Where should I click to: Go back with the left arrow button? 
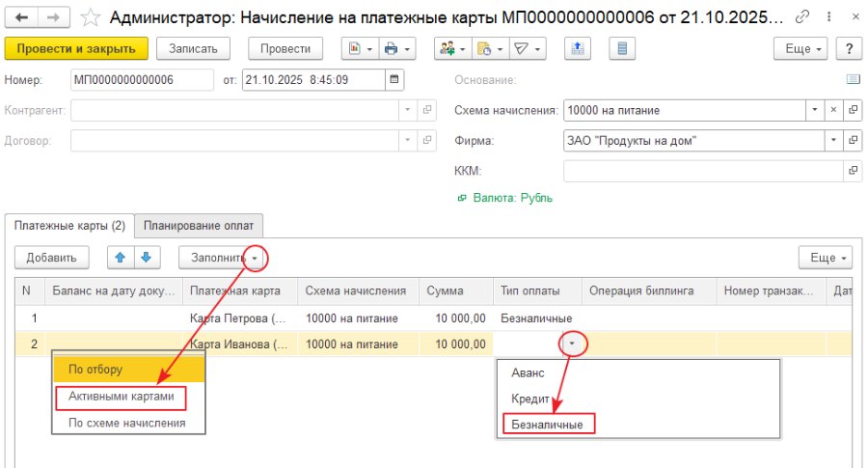(x=21, y=17)
